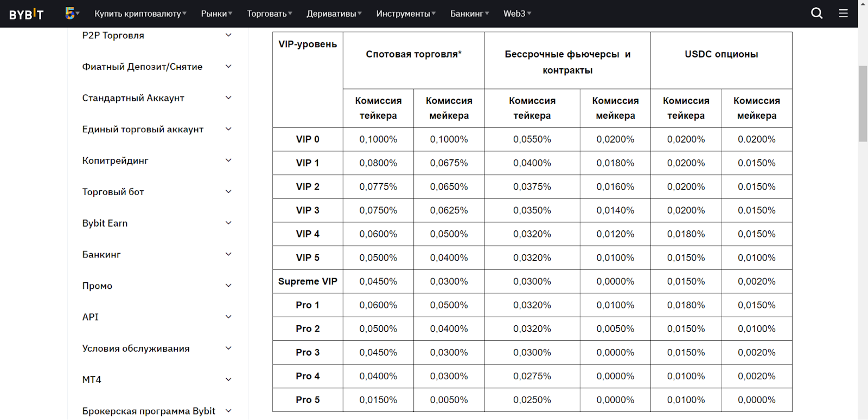Click the anniversary 5 badge icon
The height and width of the screenshot is (420, 868).
[x=70, y=13]
